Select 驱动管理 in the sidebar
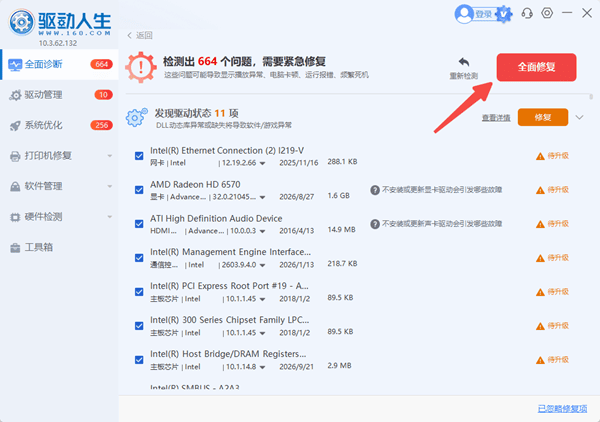 pos(59,95)
